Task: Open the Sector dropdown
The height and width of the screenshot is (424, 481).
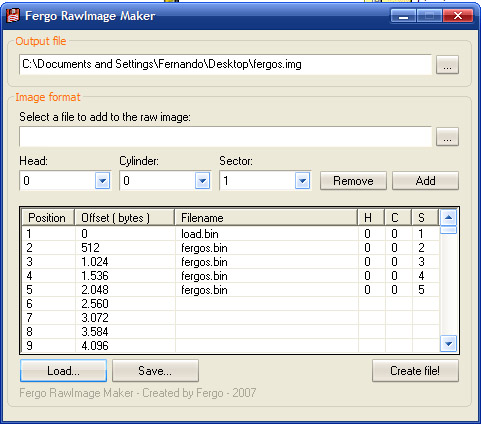Action: (x=302, y=181)
